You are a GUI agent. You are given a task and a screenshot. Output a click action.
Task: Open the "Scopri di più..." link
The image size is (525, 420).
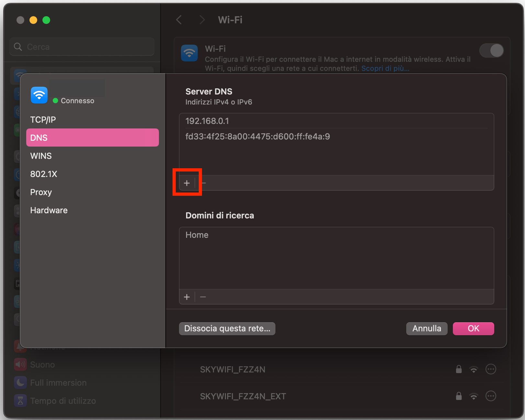[385, 68]
